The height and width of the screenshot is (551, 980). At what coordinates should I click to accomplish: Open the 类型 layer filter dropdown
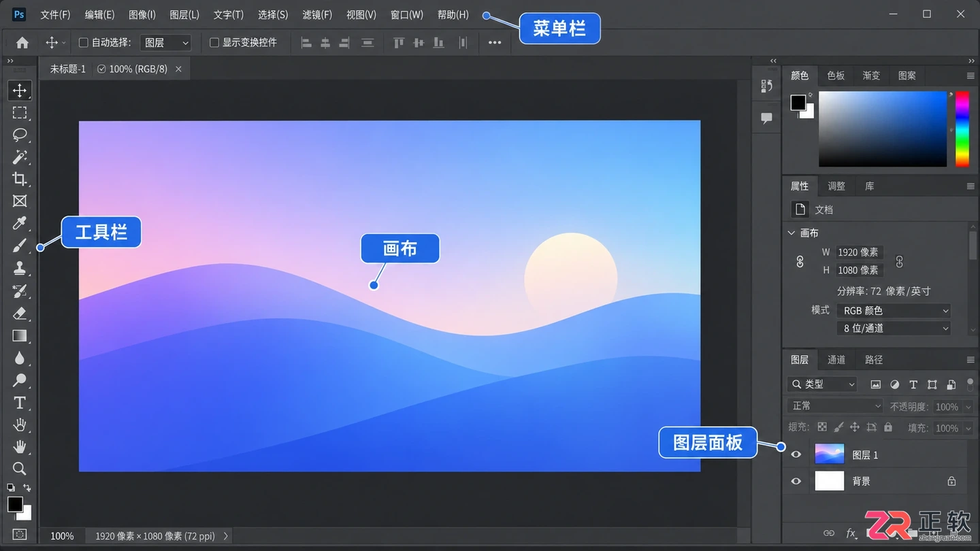click(x=822, y=384)
